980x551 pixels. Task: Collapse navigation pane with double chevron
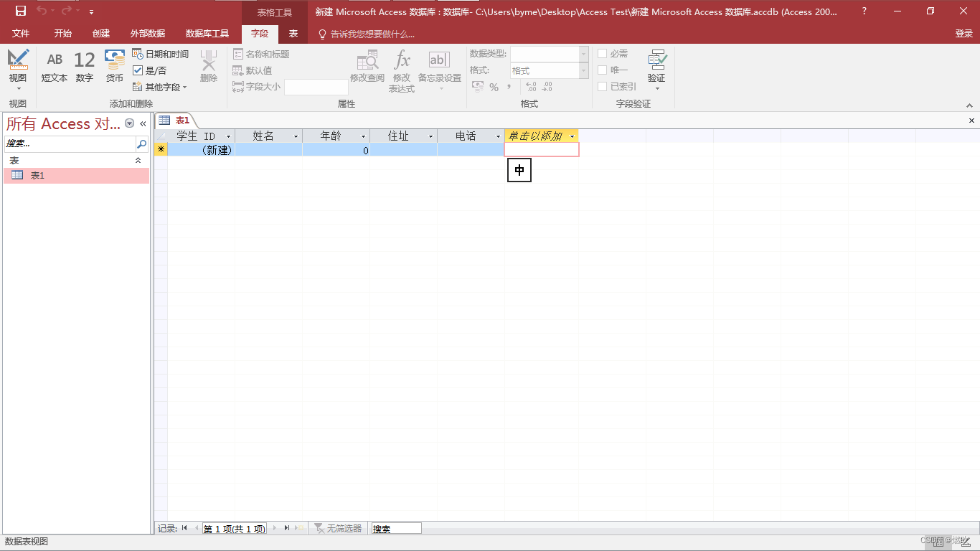[143, 123]
